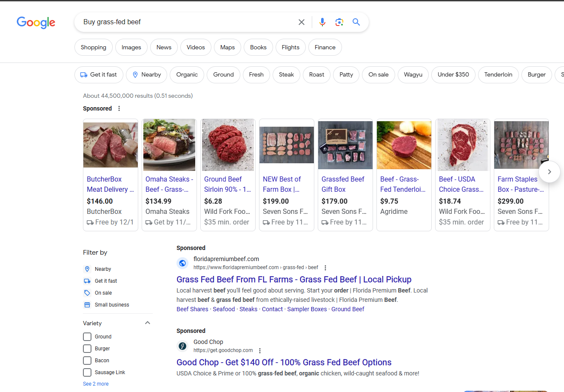Apply the Nearby filter chip
The image size is (564, 392).
click(x=146, y=75)
